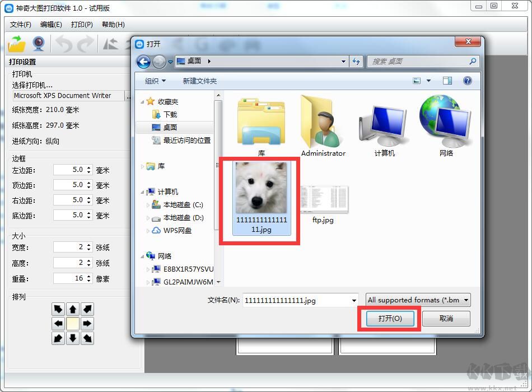The image size is (532, 392).
Task: Open the 打印(P) menu
Action: (82, 25)
